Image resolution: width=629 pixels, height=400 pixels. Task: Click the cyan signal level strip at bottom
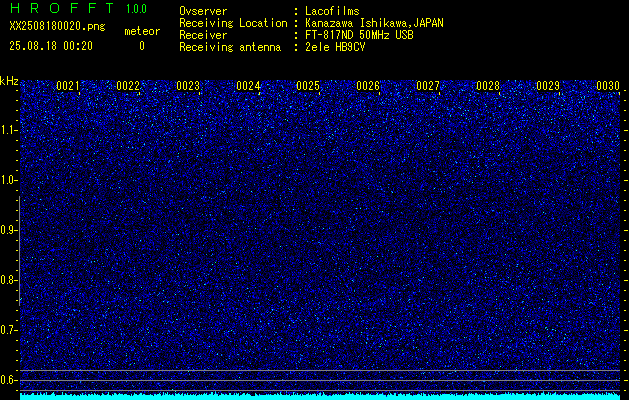tap(320, 396)
